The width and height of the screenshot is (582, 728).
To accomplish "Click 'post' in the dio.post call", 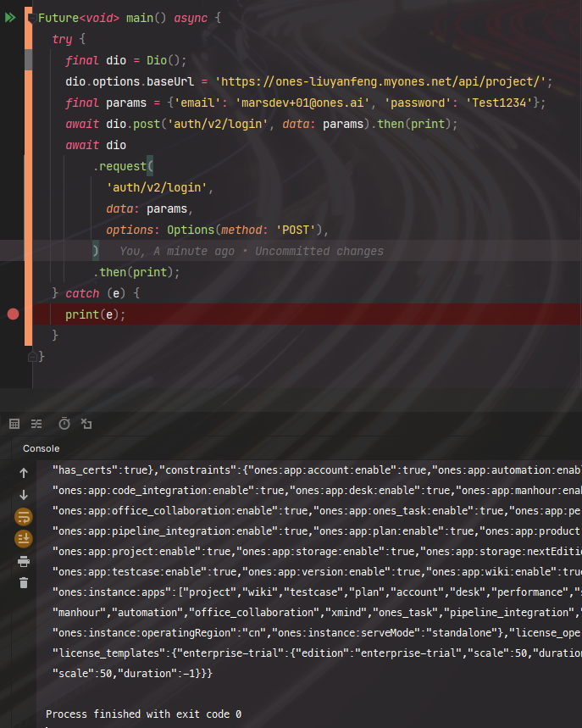I will [x=147, y=124].
